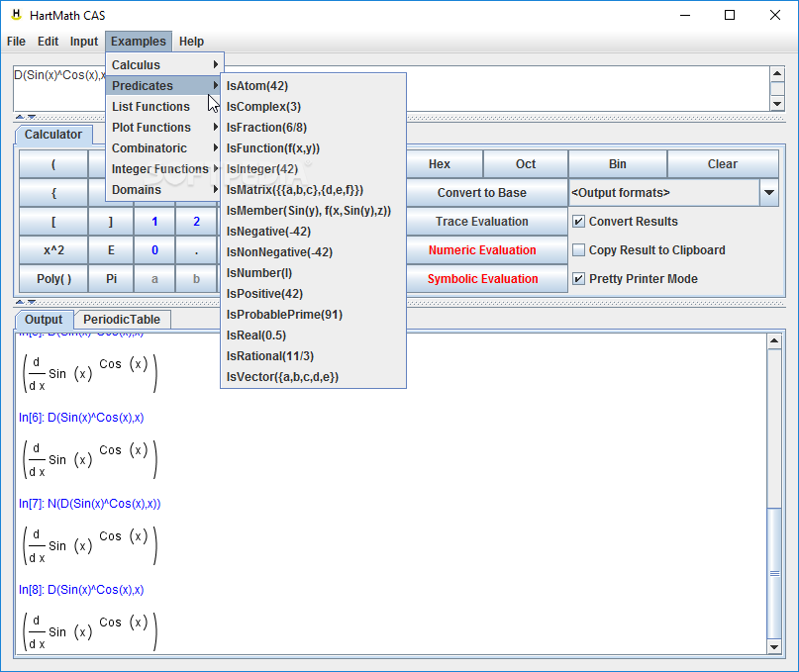Click the Clear button

pos(723,164)
